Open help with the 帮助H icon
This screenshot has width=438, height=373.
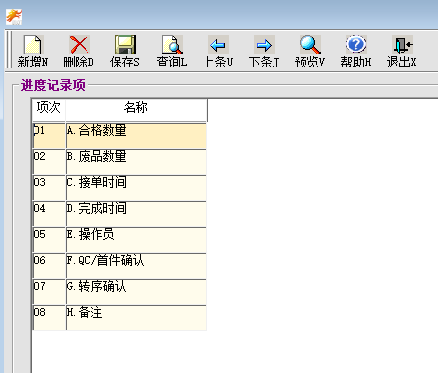(x=356, y=51)
